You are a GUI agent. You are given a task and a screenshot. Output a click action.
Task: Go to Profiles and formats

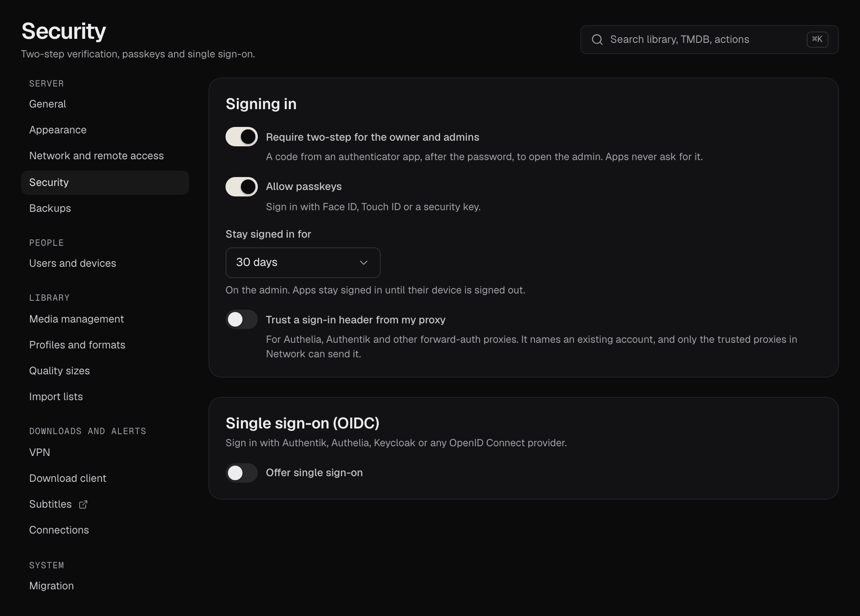[x=105, y=345]
